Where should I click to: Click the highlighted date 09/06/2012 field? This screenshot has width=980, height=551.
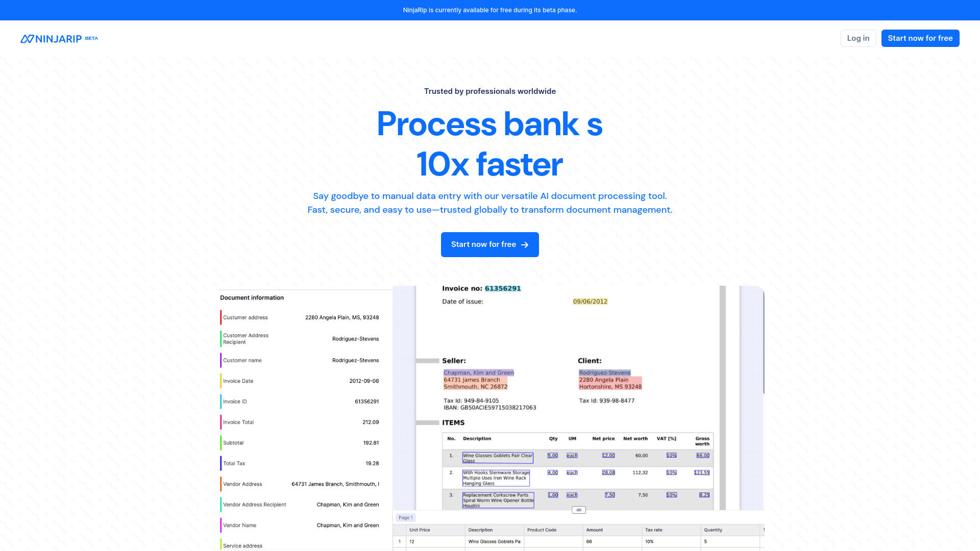(590, 302)
